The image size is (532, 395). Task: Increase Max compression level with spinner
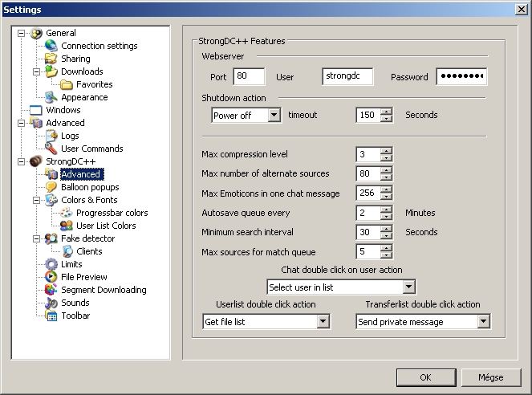(387, 151)
